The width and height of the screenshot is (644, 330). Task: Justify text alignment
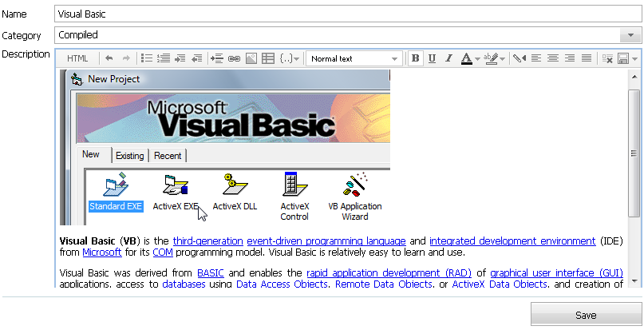click(x=587, y=58)
